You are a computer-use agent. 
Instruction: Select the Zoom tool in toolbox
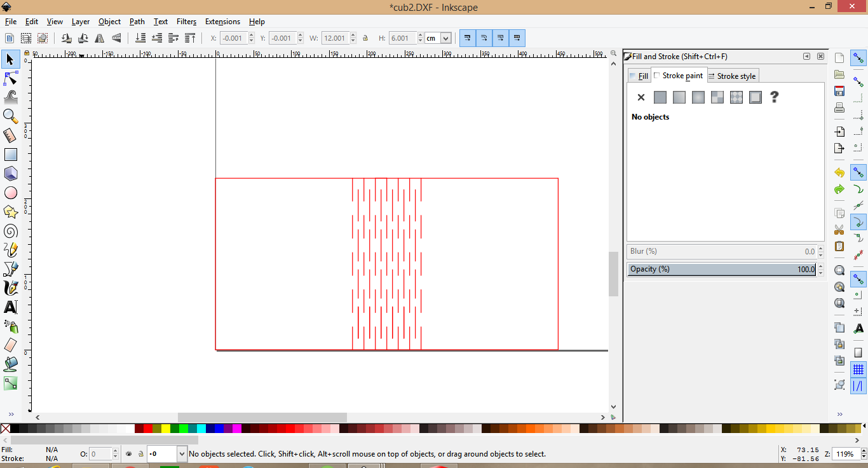10,116
